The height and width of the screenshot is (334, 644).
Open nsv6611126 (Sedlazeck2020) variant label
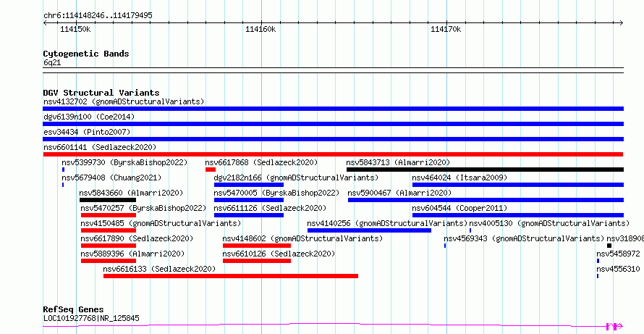point(270,208)
